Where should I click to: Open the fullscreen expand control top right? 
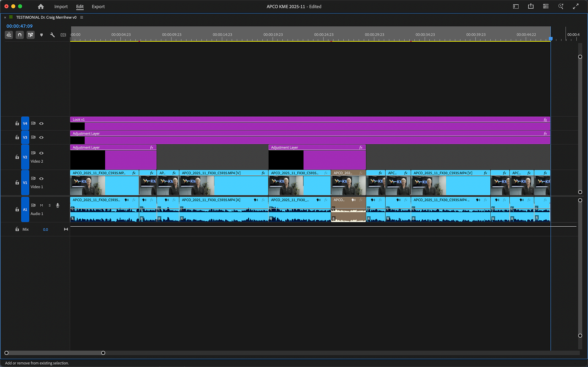point(576,6)
